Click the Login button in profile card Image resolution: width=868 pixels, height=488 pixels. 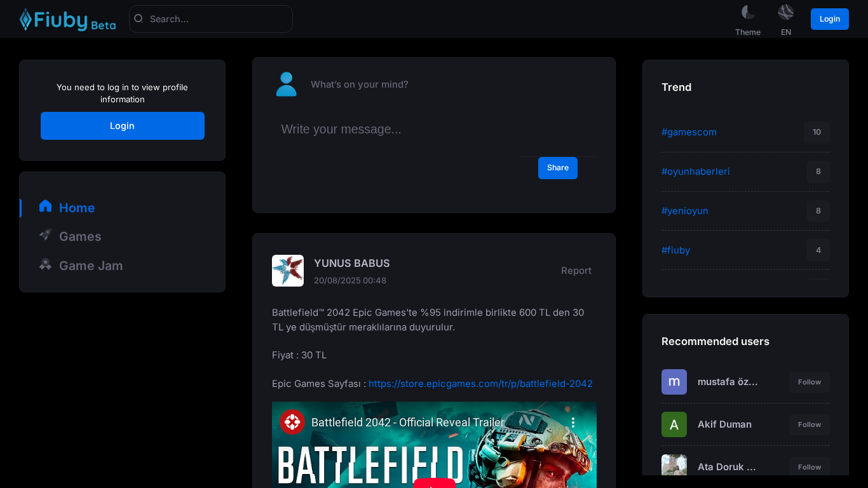point(123,126)
